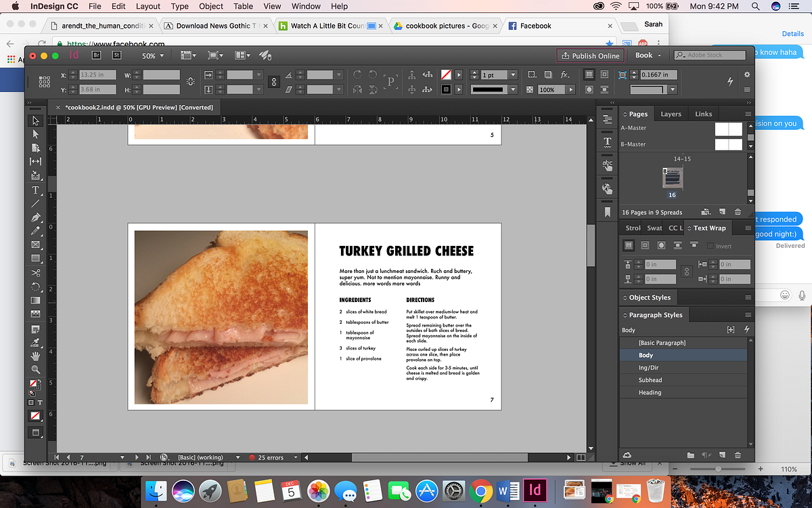Enable wrap around bounding box

point(644,246)
